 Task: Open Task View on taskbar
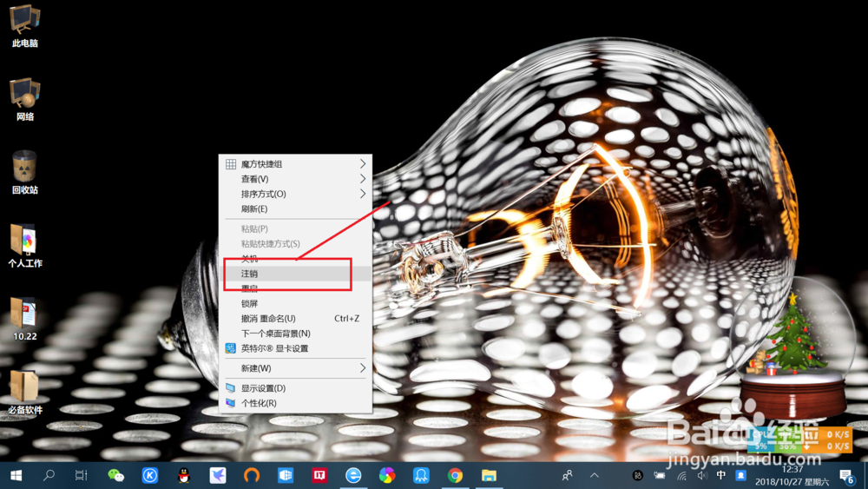[x=82, y=475]
